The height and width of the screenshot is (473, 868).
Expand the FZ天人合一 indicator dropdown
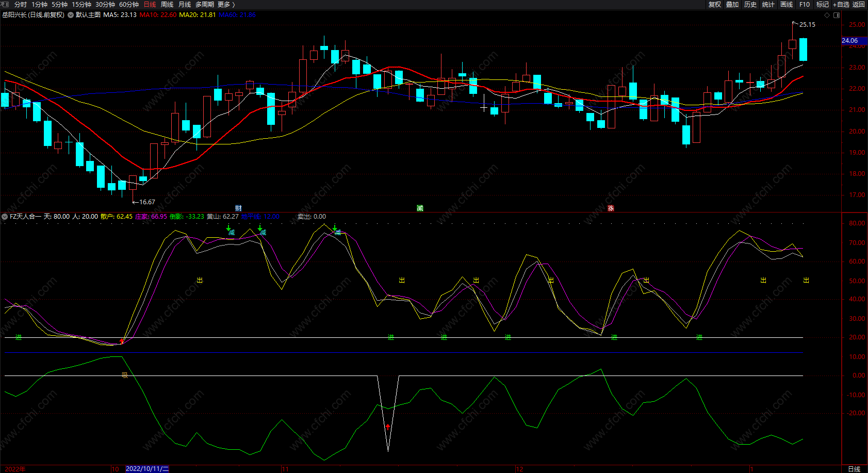tap(5, 217)
